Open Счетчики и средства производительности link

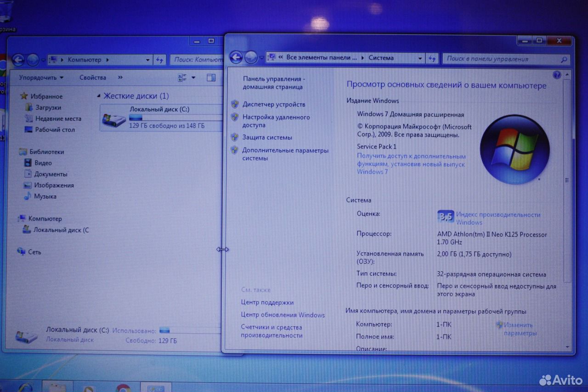[x=272, y=331]
